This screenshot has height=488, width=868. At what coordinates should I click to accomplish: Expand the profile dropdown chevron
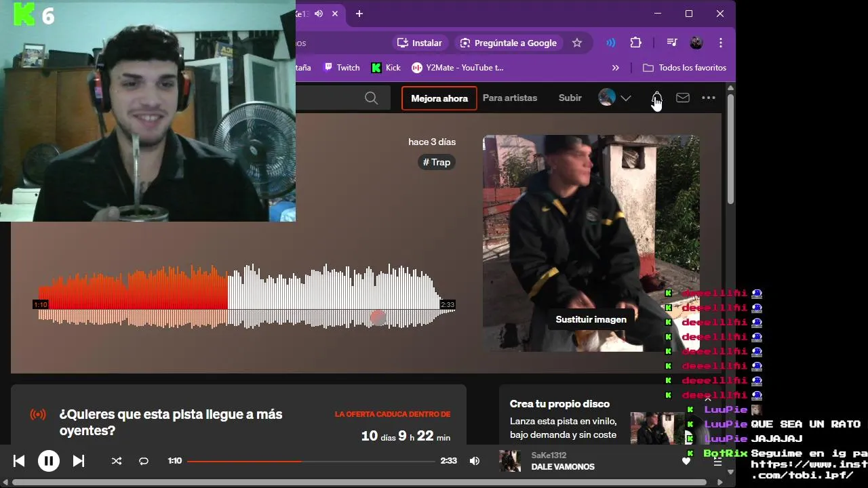pos(626,98)
